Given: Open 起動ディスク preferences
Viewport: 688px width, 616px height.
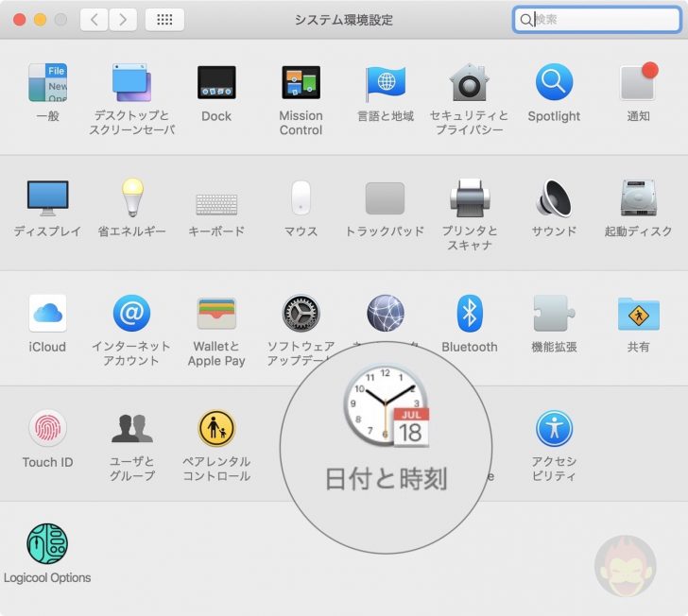Looking at the screenshot, I should [x=639, y=198].
